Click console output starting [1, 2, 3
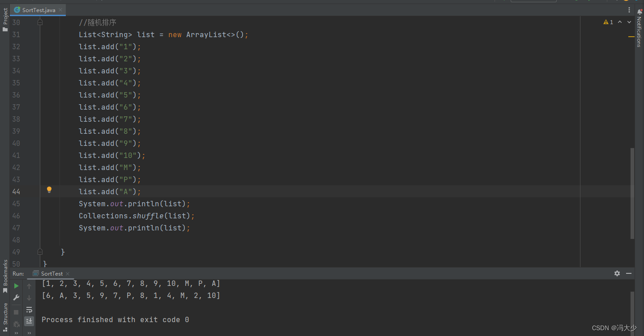 pyautogui.click(x=131, y=284)
